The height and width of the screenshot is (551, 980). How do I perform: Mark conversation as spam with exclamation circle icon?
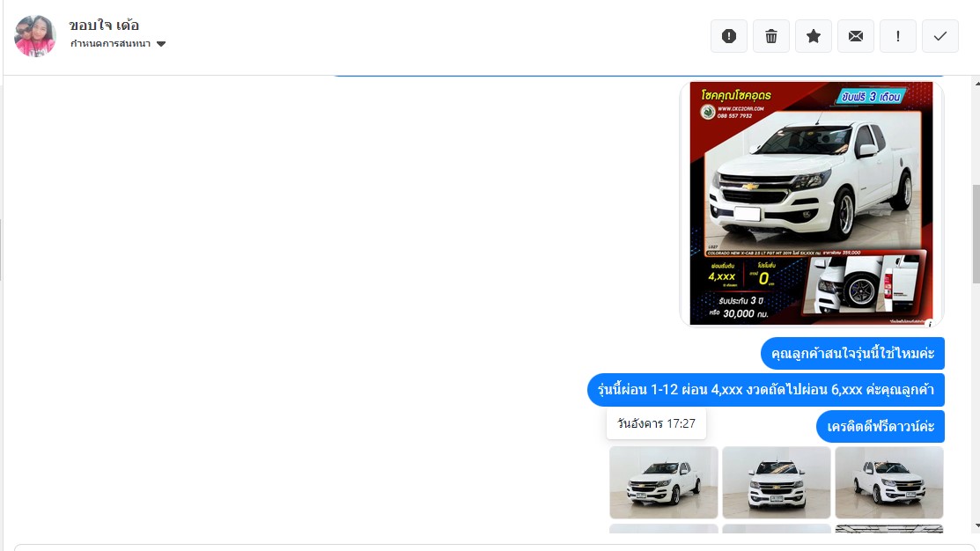click(729, 36)
